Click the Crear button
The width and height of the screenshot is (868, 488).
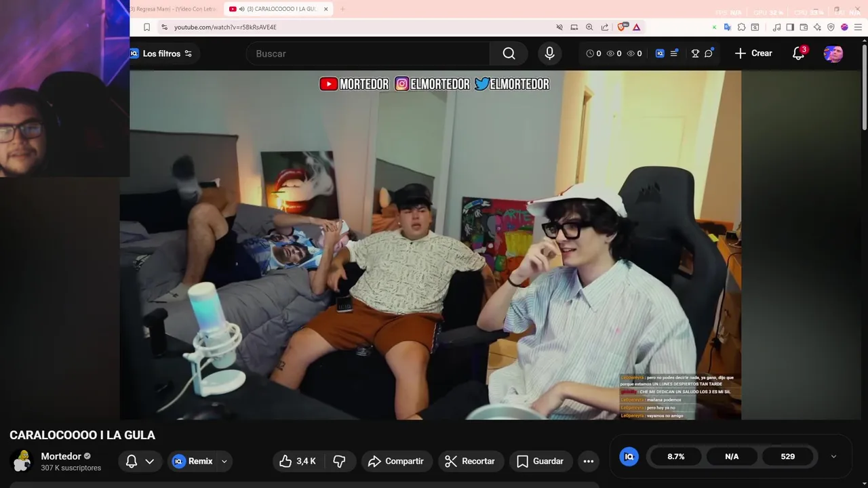pyautogui.click(x=753, y=54)
